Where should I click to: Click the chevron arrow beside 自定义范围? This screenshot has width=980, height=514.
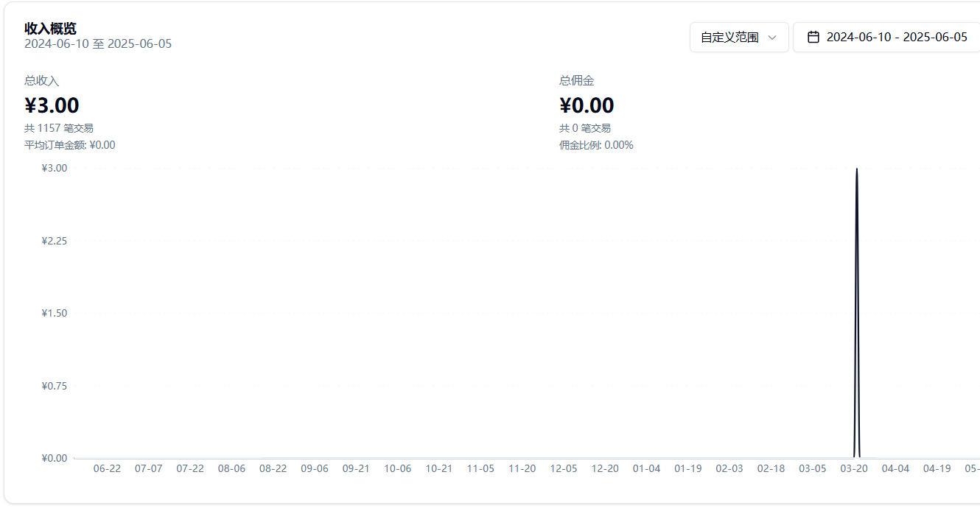click(x=772, y=38)
